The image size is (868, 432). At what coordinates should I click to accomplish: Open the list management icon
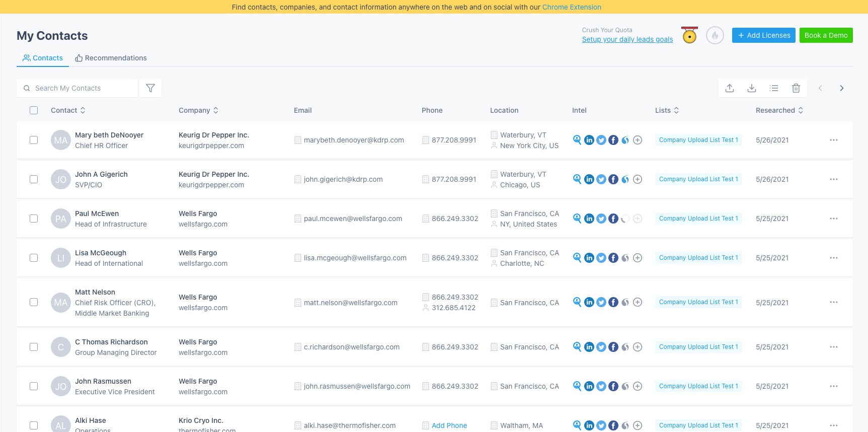[x=773, y=88]
